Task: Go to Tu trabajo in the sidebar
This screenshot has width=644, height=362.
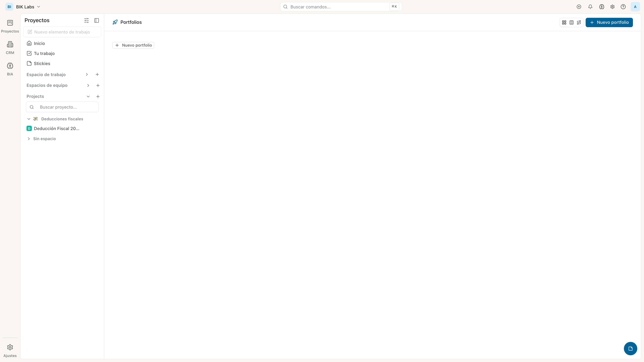Action: coord(44,53)
